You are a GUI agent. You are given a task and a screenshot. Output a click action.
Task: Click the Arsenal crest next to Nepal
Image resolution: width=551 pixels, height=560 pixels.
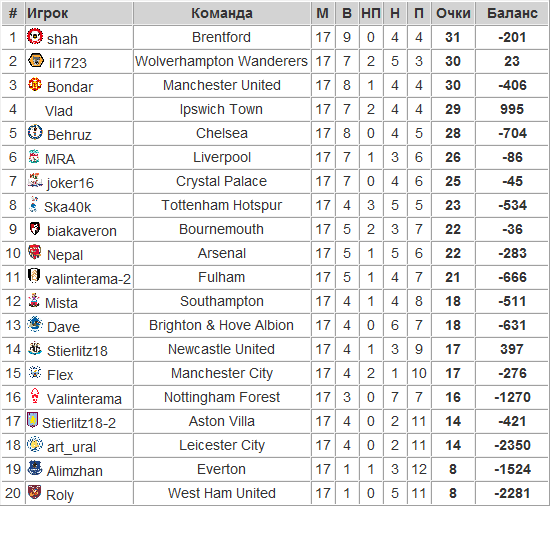point(35,252)
